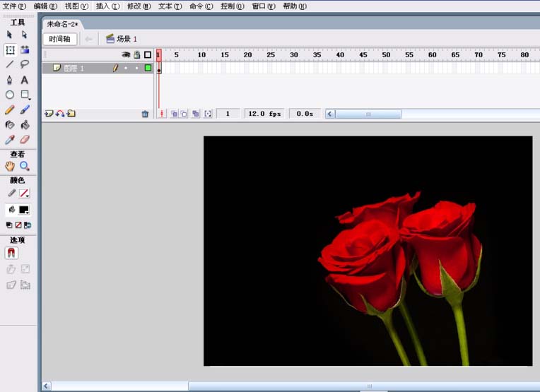Select the Text tool
The image size is (540, 392).
[x=25, y=80]
